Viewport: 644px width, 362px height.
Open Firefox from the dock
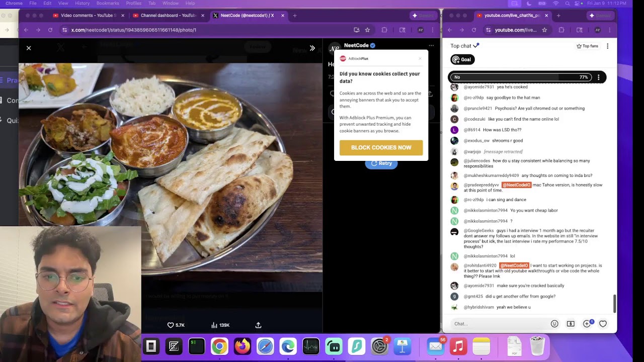(242, 346)
